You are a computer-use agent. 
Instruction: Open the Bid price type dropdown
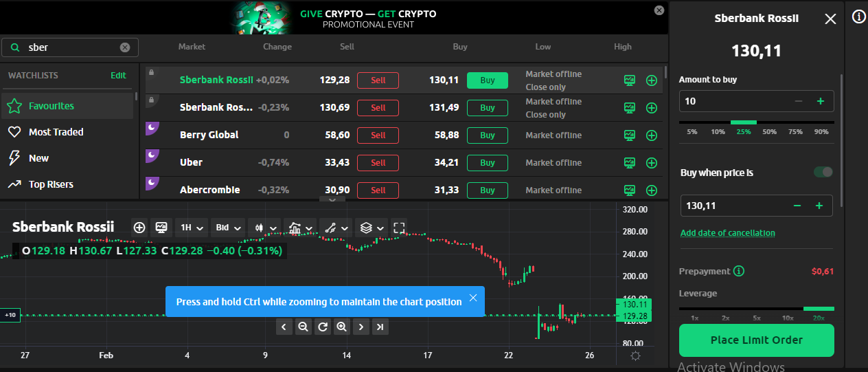click(229, 227)
